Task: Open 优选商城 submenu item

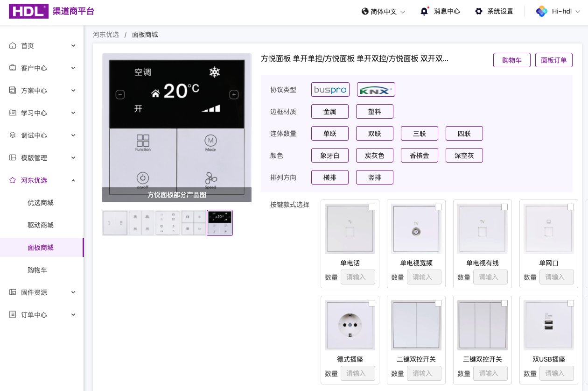Action: (x=42, y=203)
